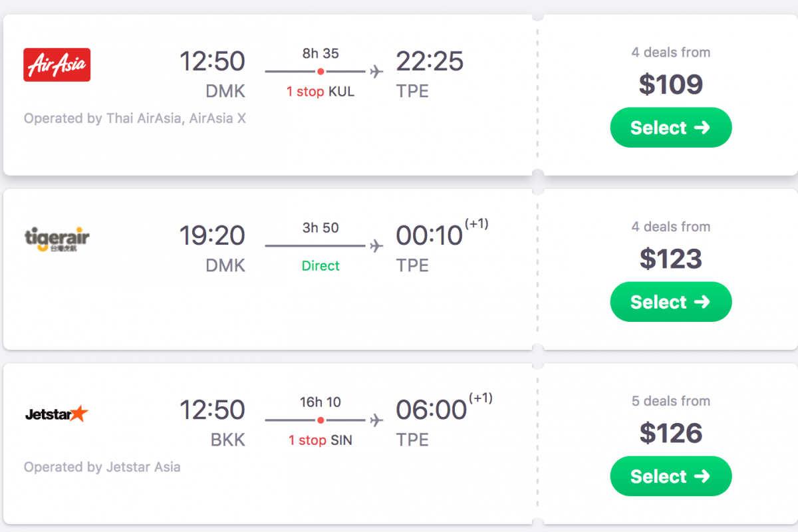Click the 00:10 (+1) arrival time
798x532 pixels.
[430, 236]
